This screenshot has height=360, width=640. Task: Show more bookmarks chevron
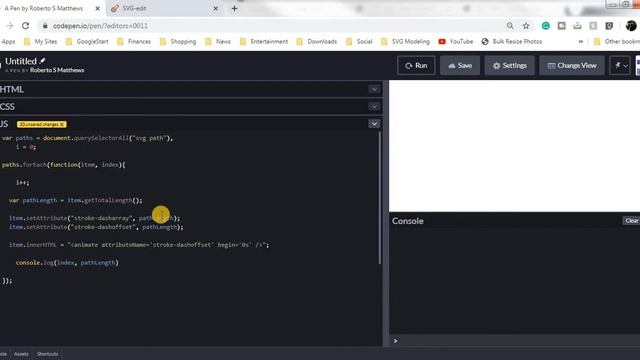click(x=581, y=42)
